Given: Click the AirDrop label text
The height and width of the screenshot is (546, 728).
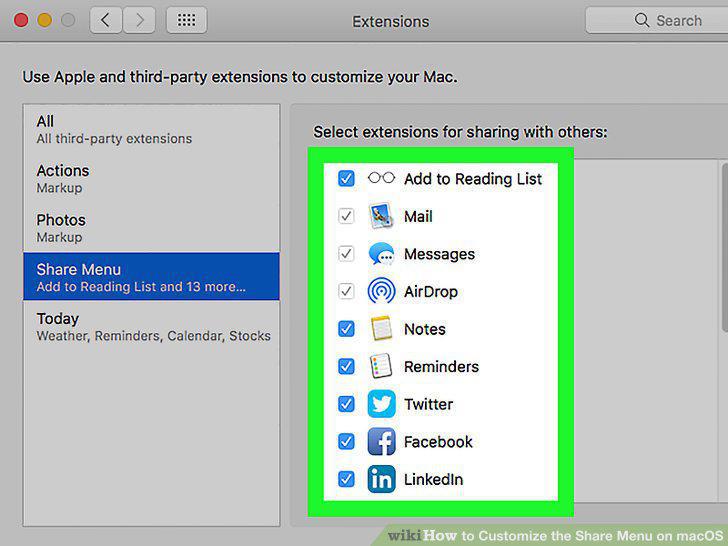Looking at the screenshot, I should point(431,292).
